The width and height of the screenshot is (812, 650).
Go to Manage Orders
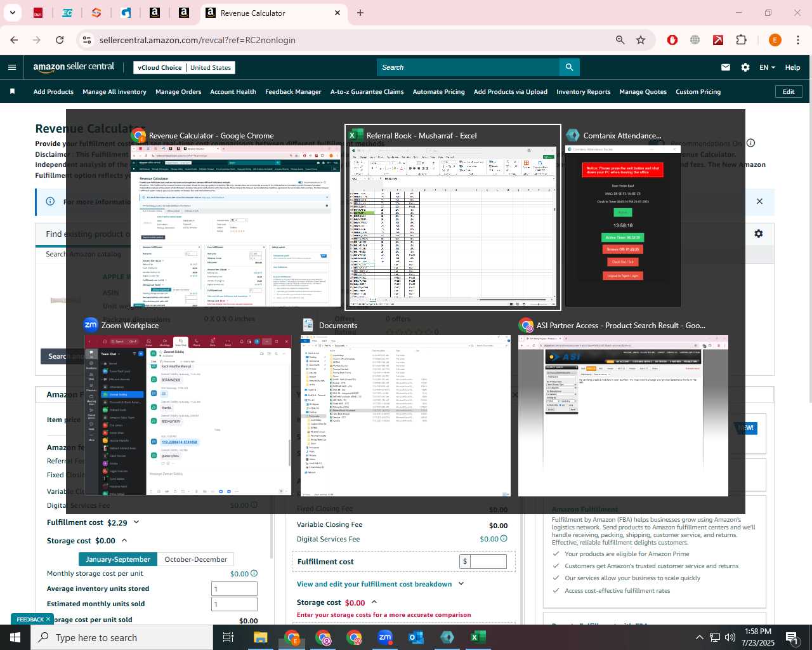point(178,91)
